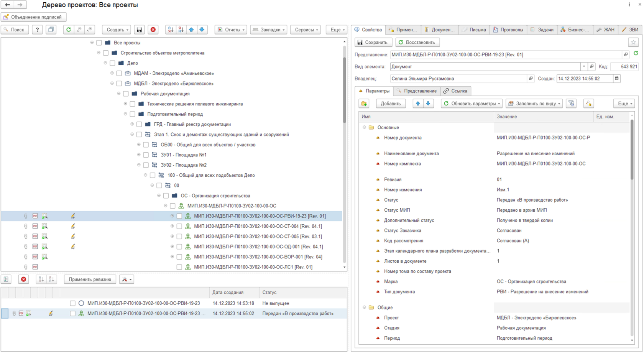Expand the Вид элемента dropdown list
644x352 pixels.
pyautogui.click(x=584, y=67)
